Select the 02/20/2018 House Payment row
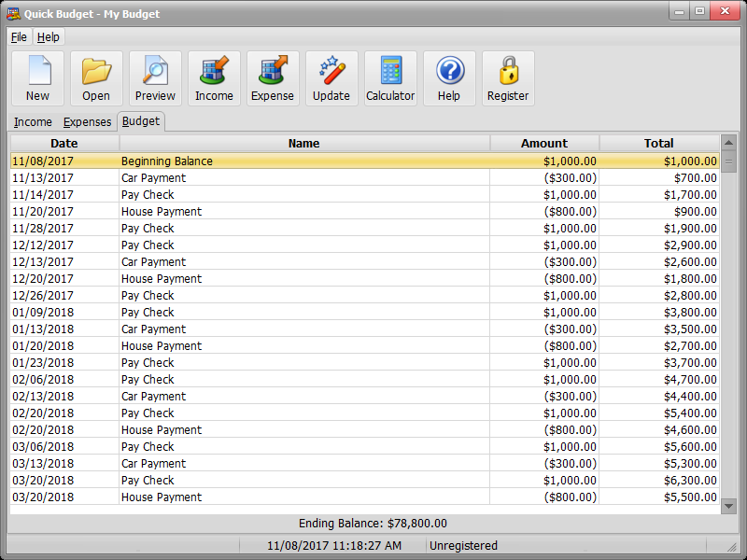The width and height of the screenshot is (747, 560). click(x=364, y=430)
